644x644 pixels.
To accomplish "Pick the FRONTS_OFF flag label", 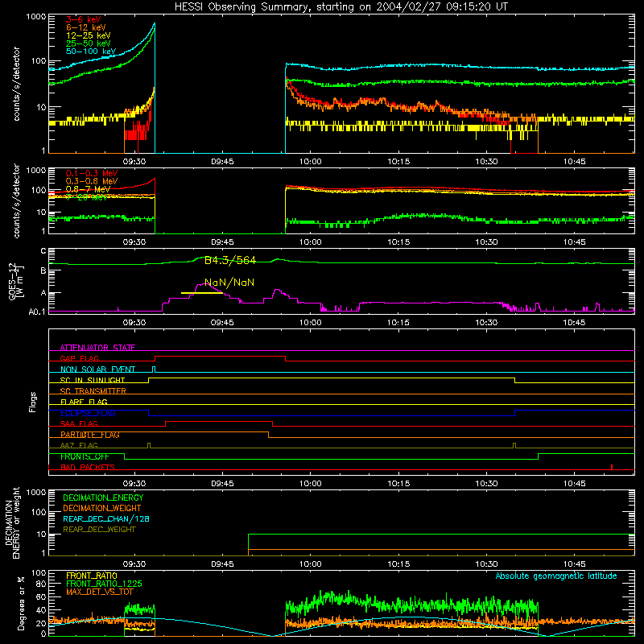I will 85,456.
